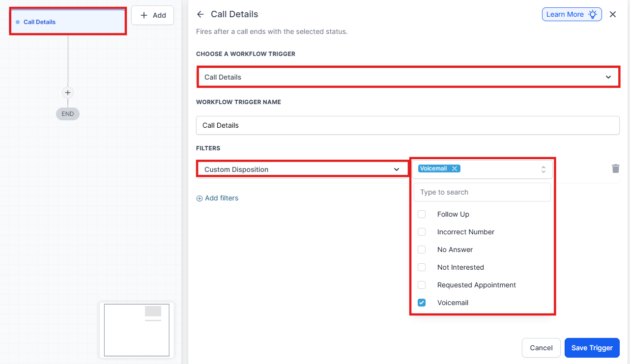
Task: Check the Follow Up option
Action: (x=422, y=214)
